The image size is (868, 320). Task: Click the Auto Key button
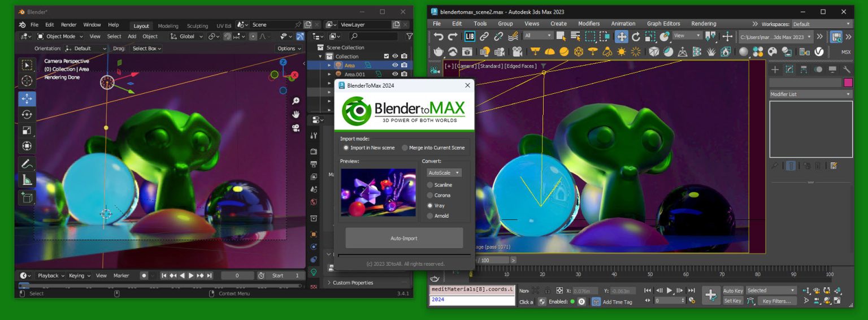point(733,291)
